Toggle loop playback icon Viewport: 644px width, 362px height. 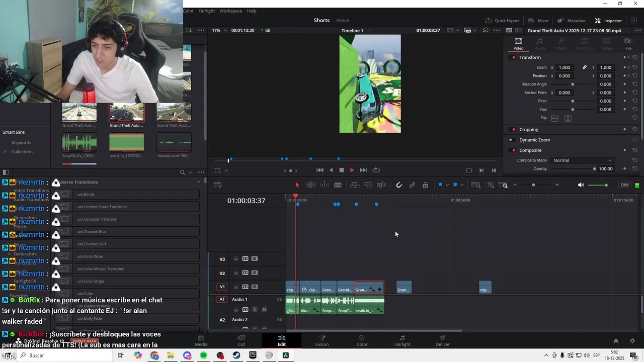tap(376, 170)
